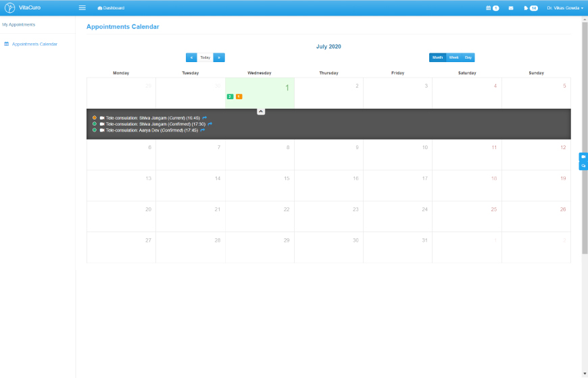Jump to Today in the calendar
Screen dimensions: 588x378
coord(205,57)
